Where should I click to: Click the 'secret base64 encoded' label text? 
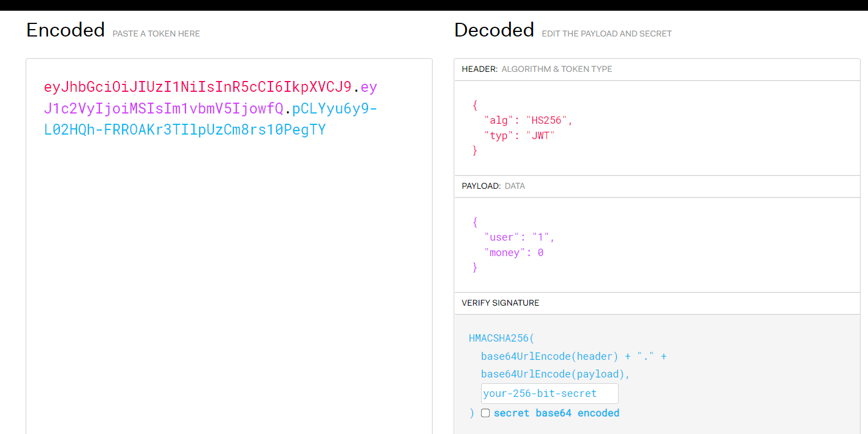[556, 413]
